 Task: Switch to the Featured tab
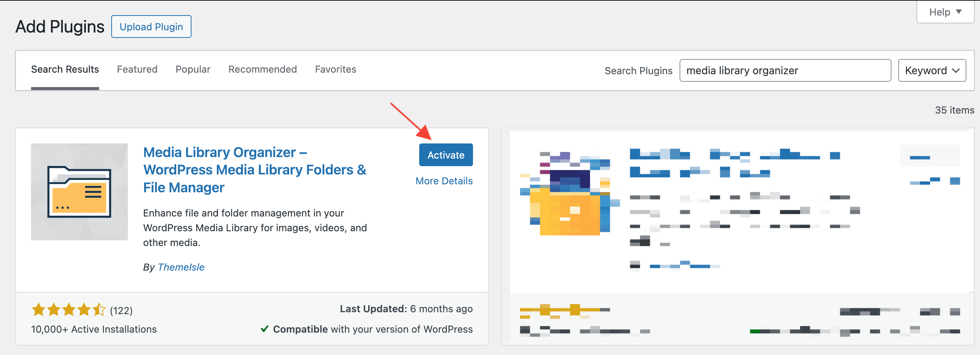(x=137, y=69)
